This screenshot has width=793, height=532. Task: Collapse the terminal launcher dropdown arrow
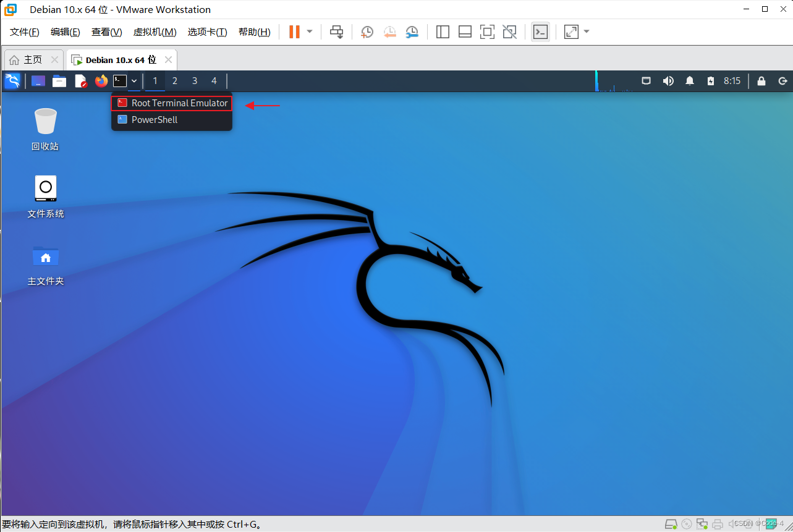[134, 81]
